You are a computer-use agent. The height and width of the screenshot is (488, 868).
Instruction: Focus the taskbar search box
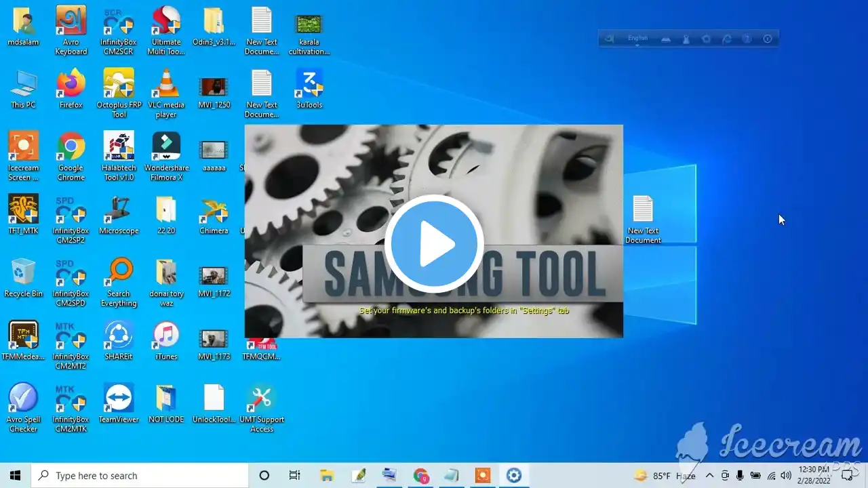(140, 476)
